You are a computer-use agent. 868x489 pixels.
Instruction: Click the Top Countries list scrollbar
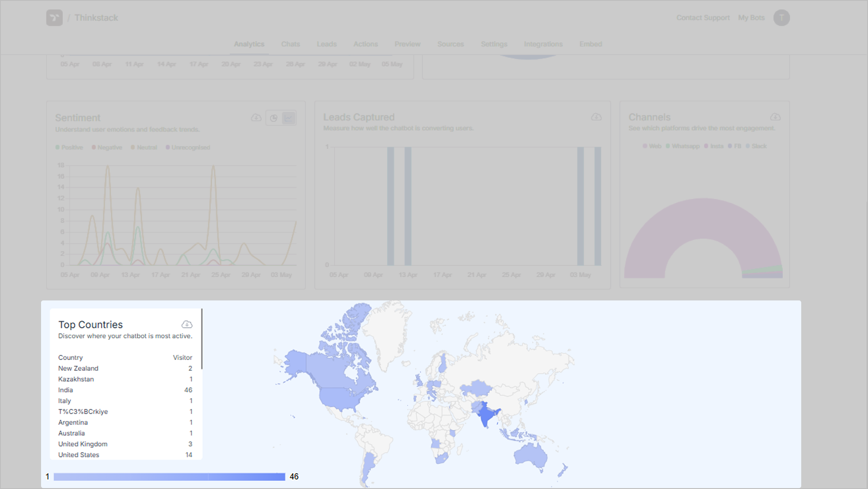tap(202, 339)
